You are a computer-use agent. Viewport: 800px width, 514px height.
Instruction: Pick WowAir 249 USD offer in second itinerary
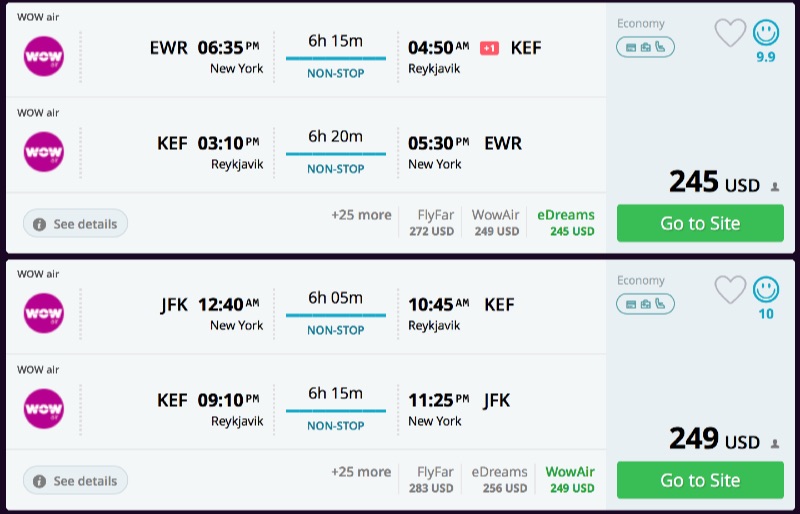pyautogui.click(x=570, y=479)
